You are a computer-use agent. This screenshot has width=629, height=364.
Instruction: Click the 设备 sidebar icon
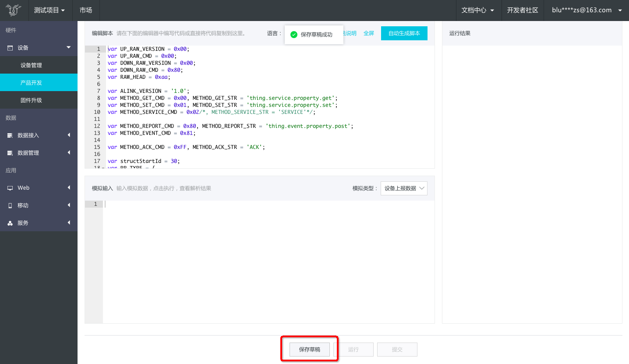click(x=10, y=48)
